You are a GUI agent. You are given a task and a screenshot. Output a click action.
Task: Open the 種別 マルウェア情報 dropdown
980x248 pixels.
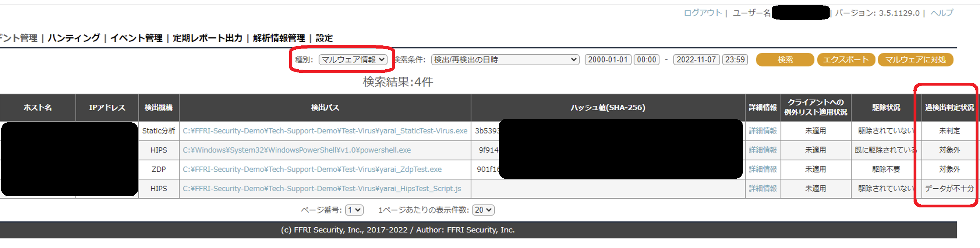pos(353,60)
